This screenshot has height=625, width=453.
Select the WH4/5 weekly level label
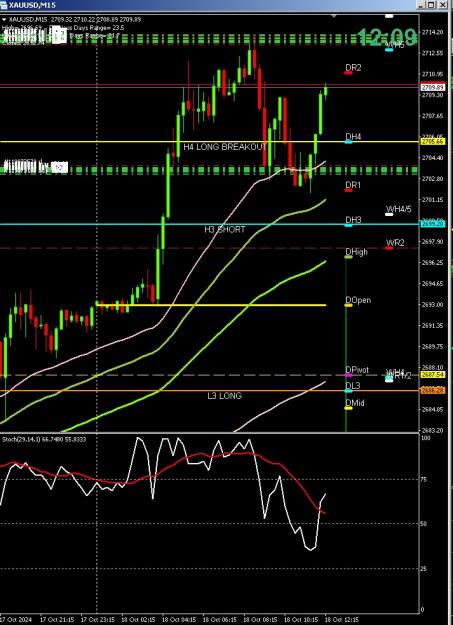tap(398, 209)
